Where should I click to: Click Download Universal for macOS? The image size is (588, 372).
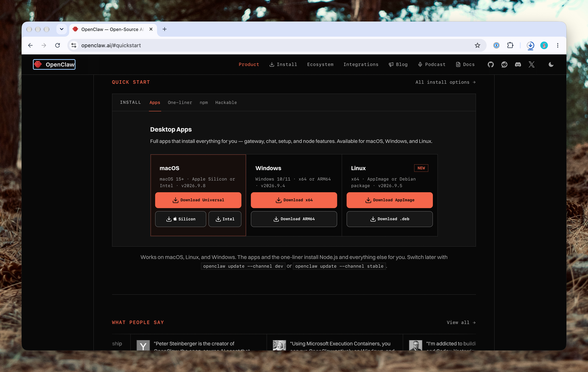pyautogui.click(x=198, y=200)
